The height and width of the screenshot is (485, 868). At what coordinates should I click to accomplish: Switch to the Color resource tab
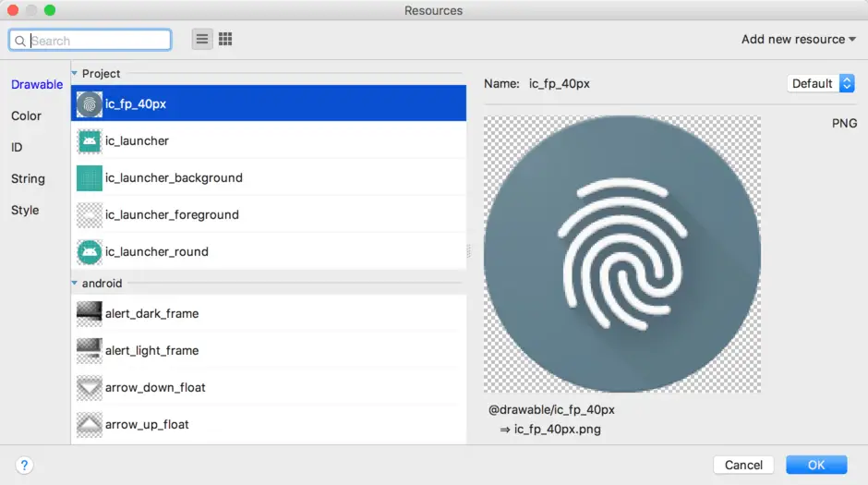(x=26, y=115)
